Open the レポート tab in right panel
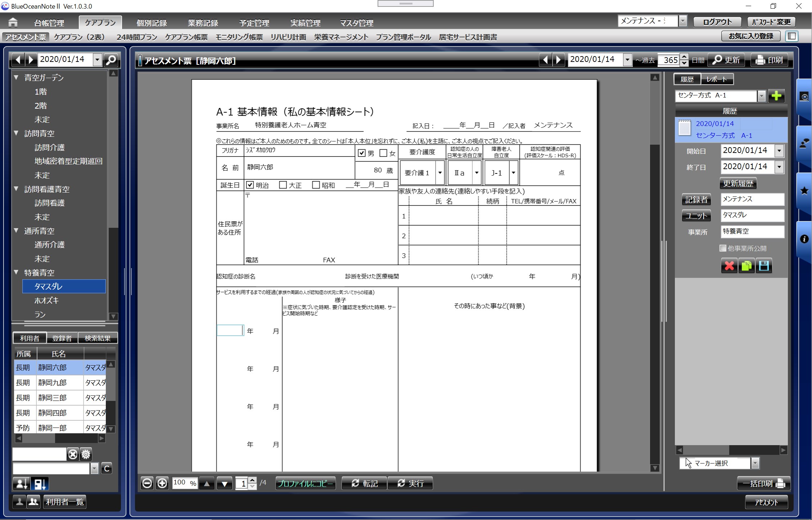Viewport: 812px width, 520px height. point(716,79)
